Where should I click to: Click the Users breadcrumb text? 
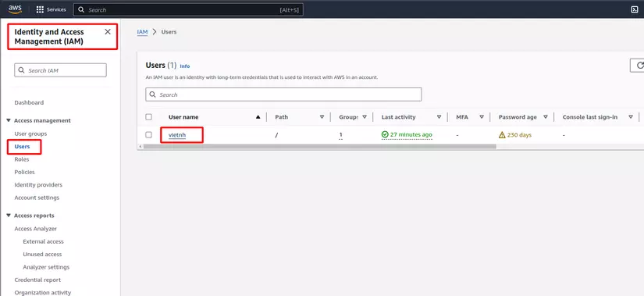click(x=169, y=32)
